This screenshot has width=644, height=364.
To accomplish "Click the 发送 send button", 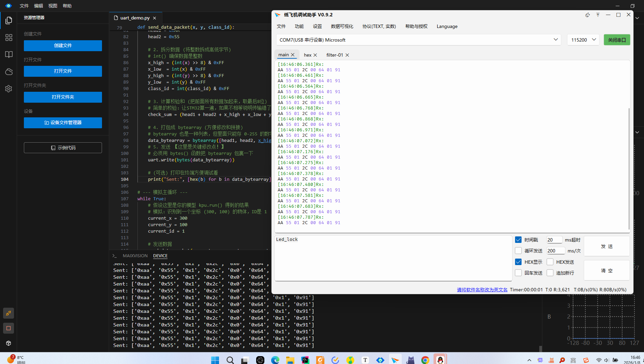I will click(606, 246).
